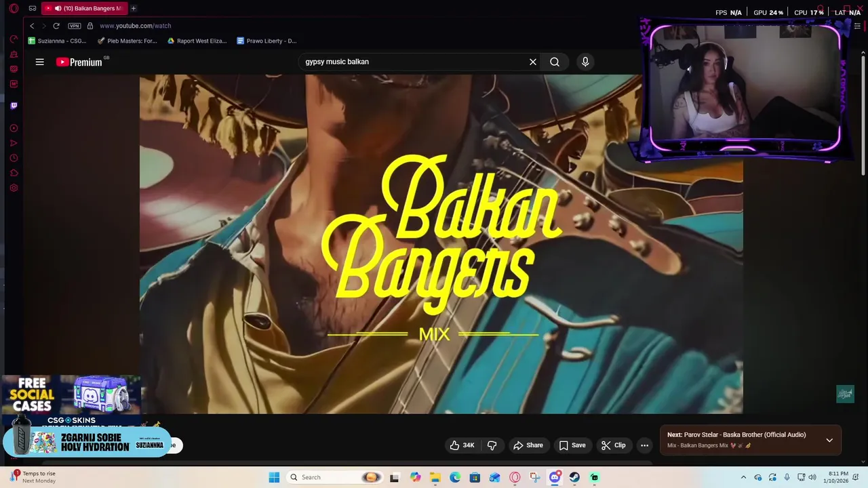Open Outlook mail from taskbar
Screen dimensions: 868x488
[x=495, y=477]
